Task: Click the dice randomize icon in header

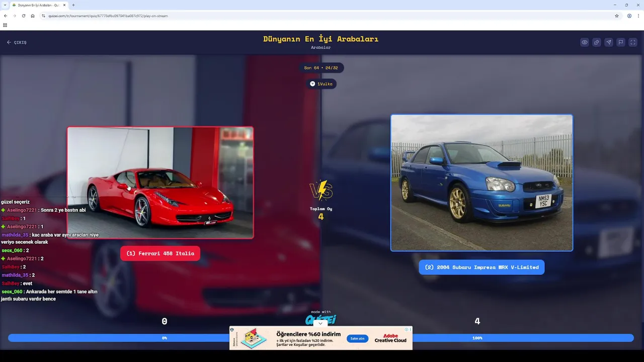Action: (597, 42)
